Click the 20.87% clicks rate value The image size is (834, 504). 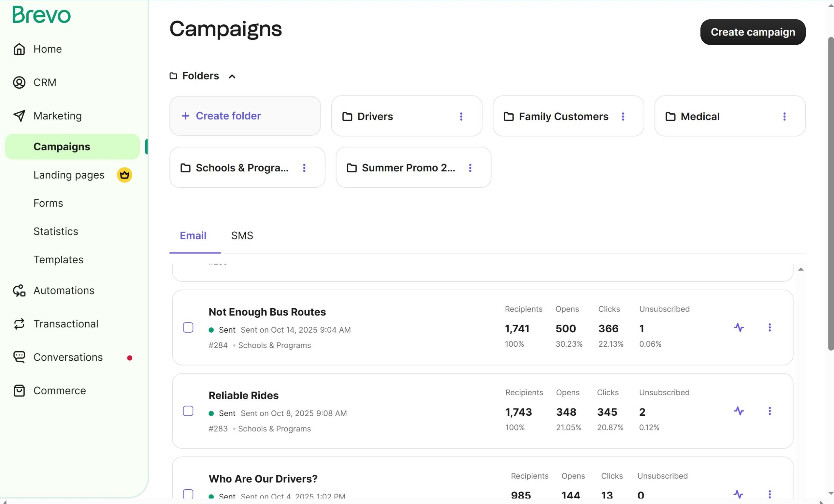pos(610,427)
